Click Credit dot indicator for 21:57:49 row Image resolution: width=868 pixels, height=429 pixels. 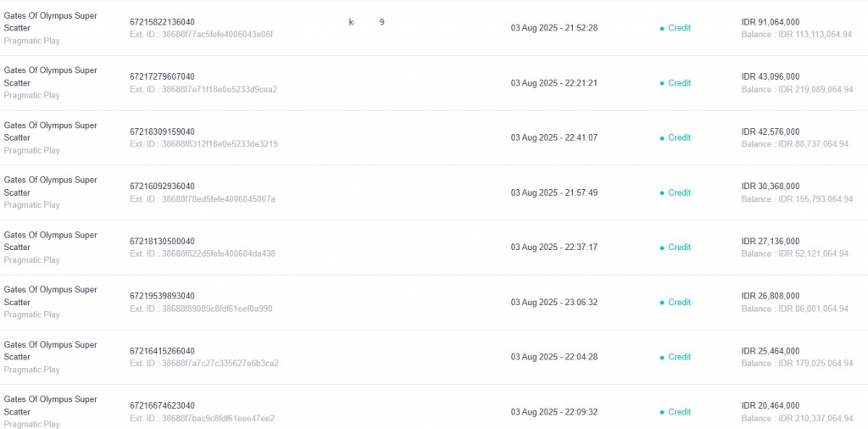click(662, 193)
